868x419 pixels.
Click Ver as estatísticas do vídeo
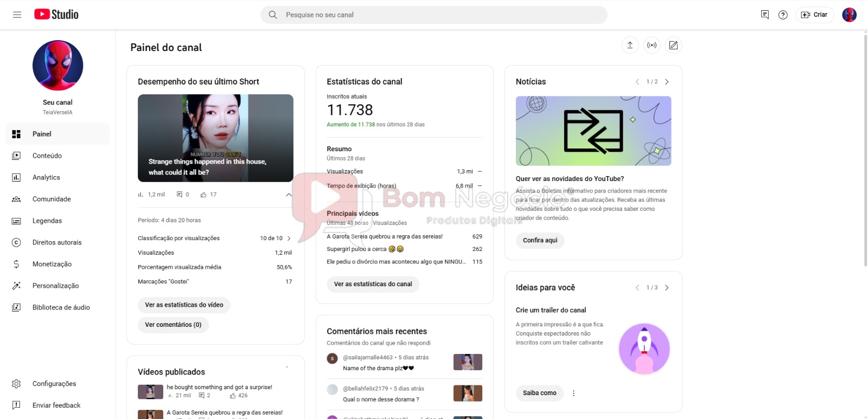184,305
